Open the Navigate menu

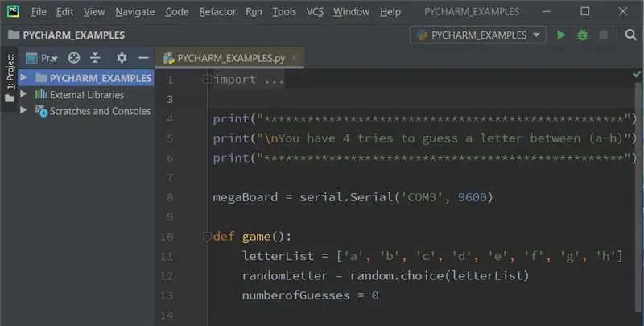tap(134, 12)
